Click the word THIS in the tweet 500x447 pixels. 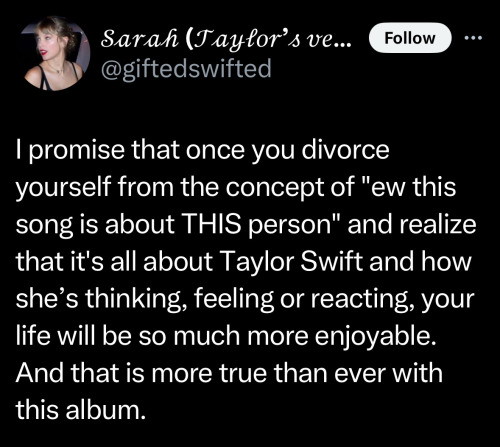211,223
